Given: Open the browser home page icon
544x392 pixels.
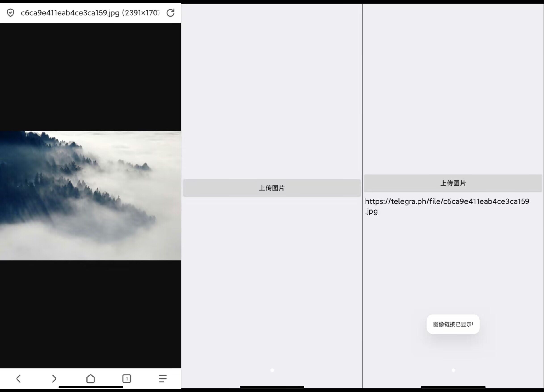Looking at the screenshot, I should click(x=90, y=379).
